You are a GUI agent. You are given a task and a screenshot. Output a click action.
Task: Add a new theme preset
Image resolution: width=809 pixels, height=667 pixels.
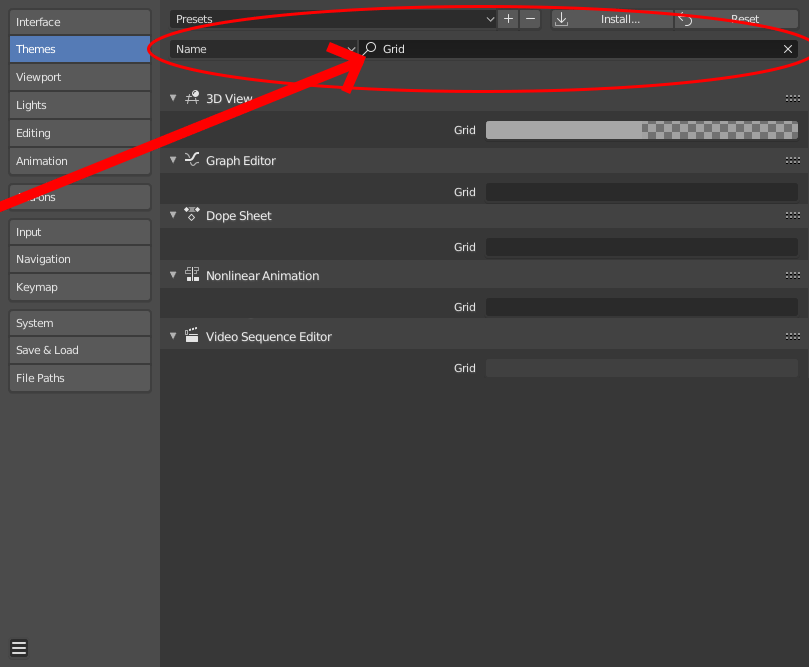coord(508,19)
